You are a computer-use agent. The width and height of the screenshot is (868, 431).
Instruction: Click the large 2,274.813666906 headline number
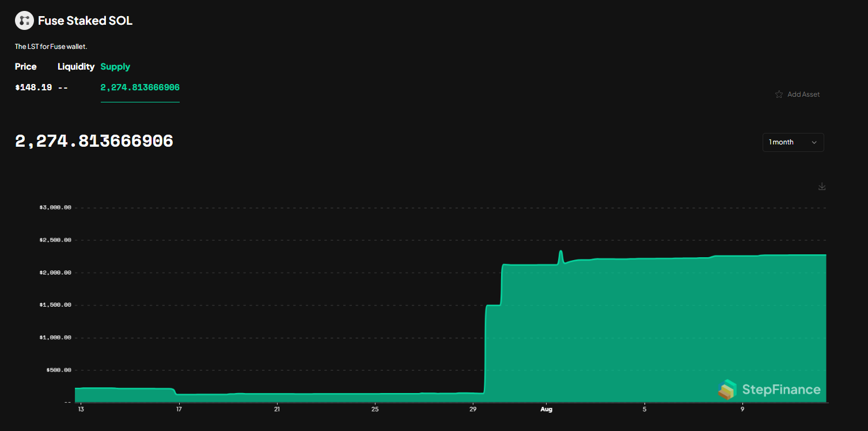point(94,142)
